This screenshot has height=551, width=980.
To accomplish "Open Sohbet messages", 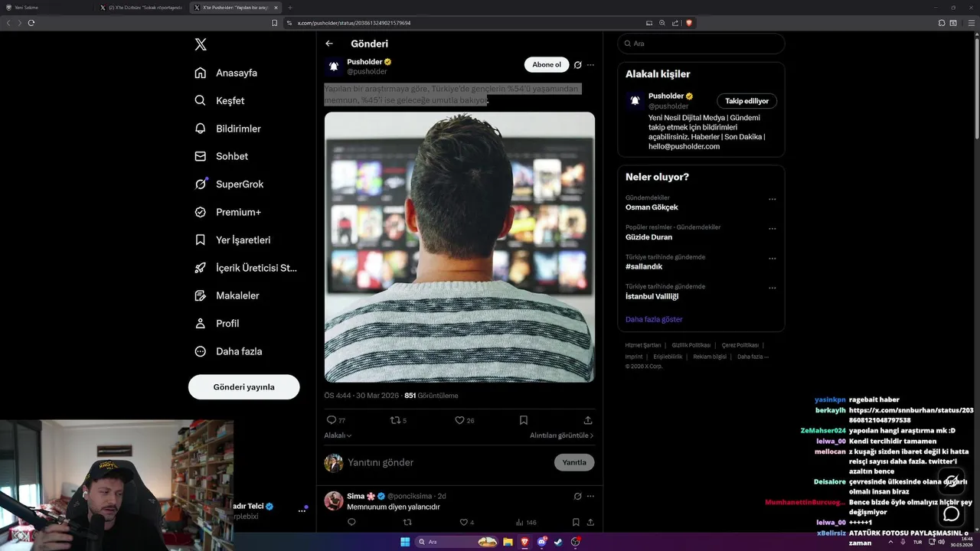I will (x=221, y=156).
